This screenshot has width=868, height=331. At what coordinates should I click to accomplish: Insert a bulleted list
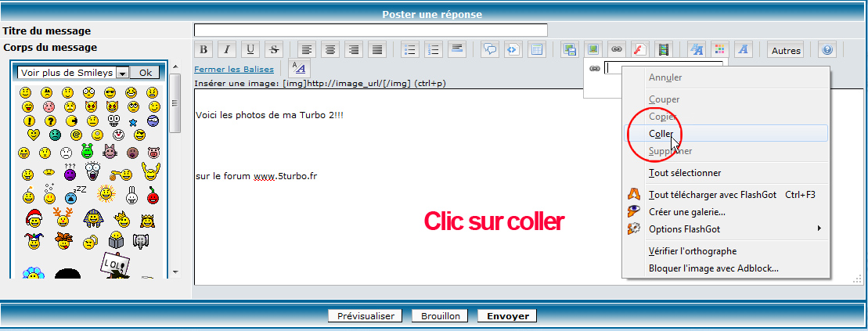point(410,49)
